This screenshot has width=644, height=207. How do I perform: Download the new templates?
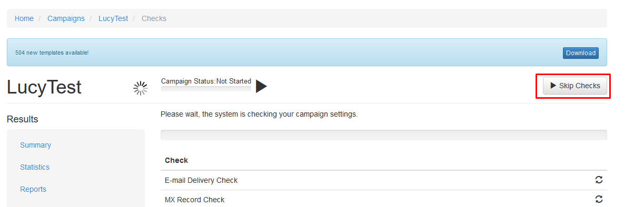[581, 53]
